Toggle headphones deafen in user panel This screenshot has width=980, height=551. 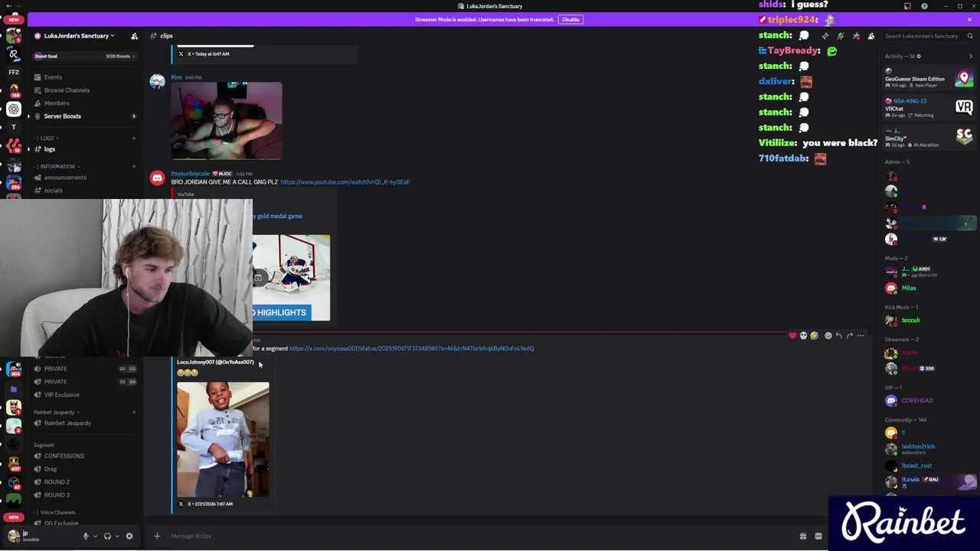[x=107, y=536]
